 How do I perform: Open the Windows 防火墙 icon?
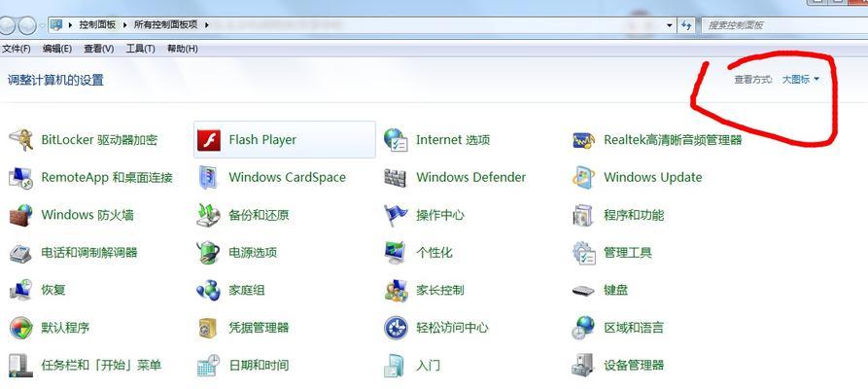(21, 215)
